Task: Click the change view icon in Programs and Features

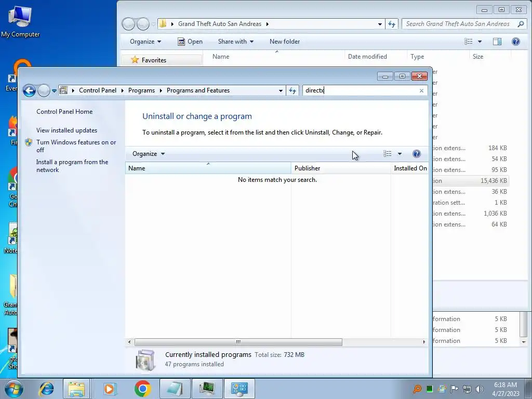Action: [x=388, y=154]
